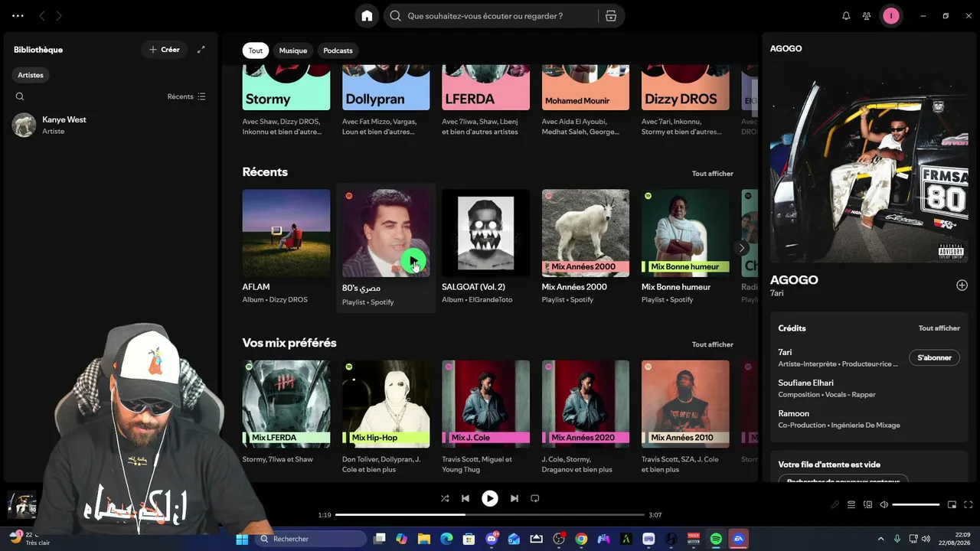This screenshot has height=551, width=980.
Task: Toggle the Artistes library filter
Action: pos(31,75)
